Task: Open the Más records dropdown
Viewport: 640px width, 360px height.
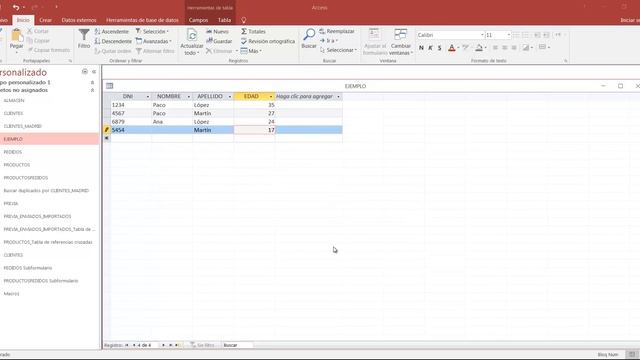Action: (x=251, y=51)
